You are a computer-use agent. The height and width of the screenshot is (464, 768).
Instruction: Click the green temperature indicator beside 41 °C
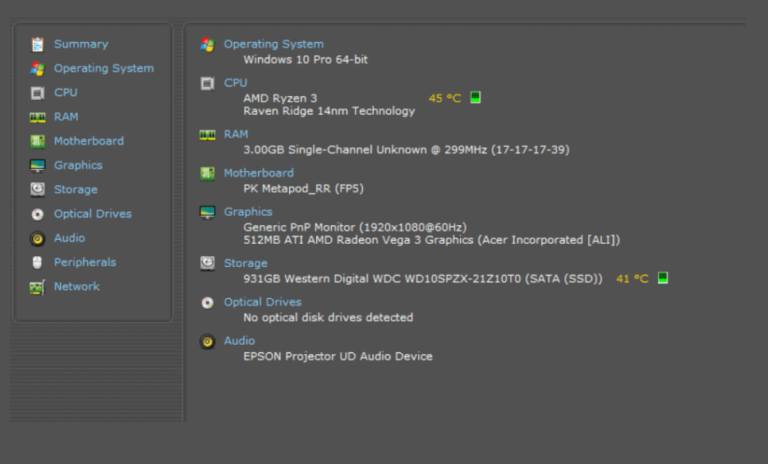click(x=663, y=278)
